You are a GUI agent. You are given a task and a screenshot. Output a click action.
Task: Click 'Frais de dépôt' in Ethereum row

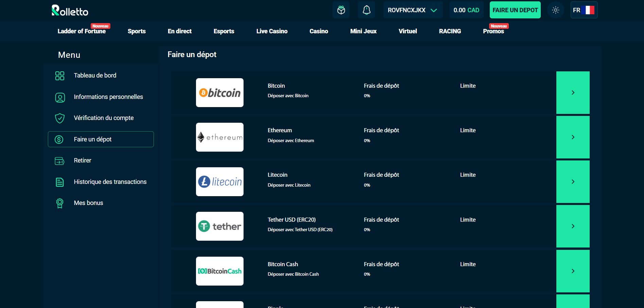(x=381, y=130)
